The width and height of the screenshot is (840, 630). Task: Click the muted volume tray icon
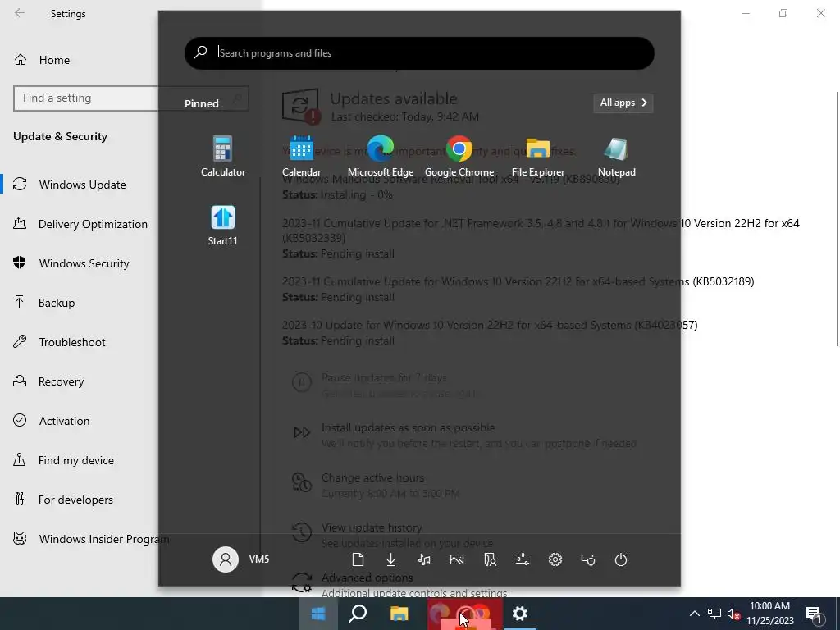(x=733, y=614)
